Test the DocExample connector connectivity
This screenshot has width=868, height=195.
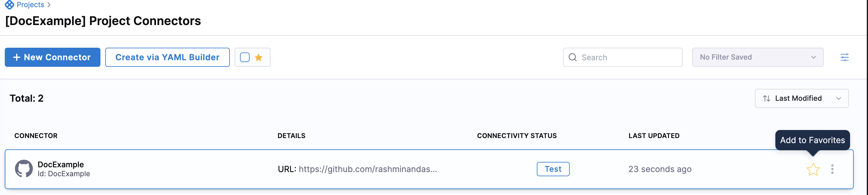[553, 169]
